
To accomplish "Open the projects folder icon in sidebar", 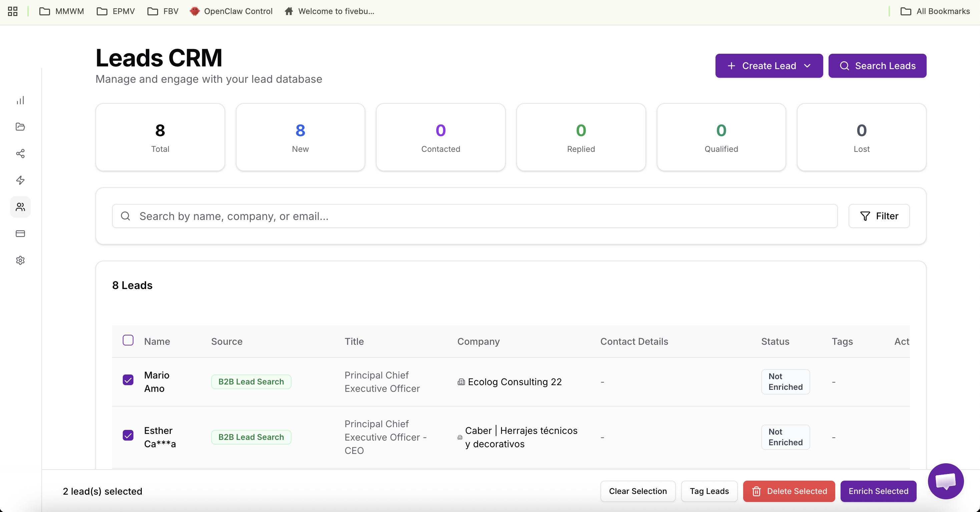I will pos(20,127).
